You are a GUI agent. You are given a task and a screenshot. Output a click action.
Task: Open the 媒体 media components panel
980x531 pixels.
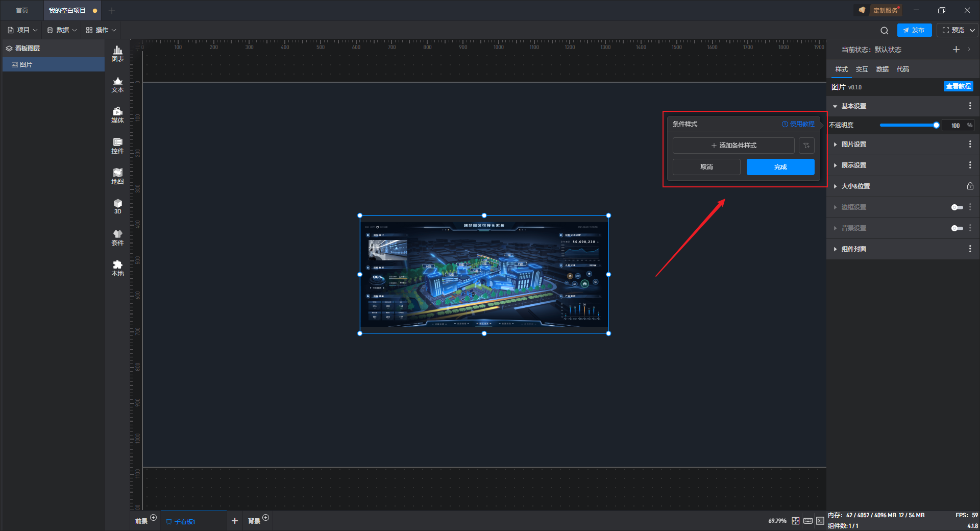[117, 115]
